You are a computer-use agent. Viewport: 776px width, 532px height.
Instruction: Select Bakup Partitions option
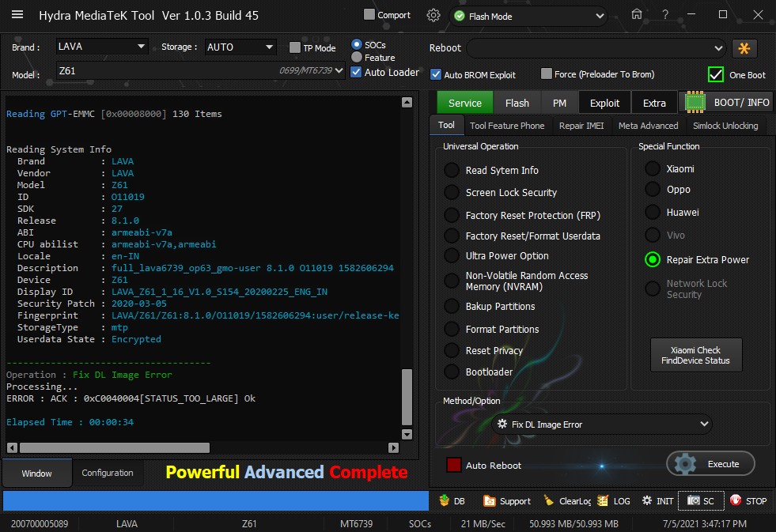452,306
